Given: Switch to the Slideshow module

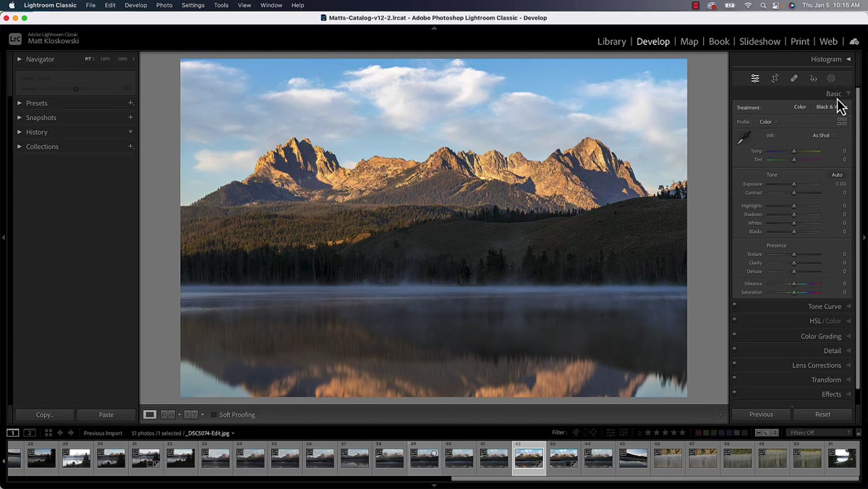Looking at the screenshot, I should coord(759,41).
